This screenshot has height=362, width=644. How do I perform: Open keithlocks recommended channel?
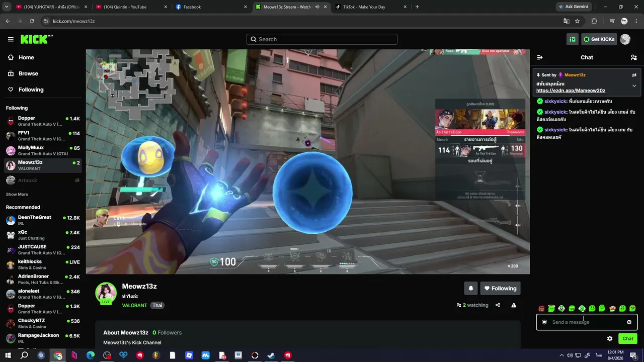(43, 264)
